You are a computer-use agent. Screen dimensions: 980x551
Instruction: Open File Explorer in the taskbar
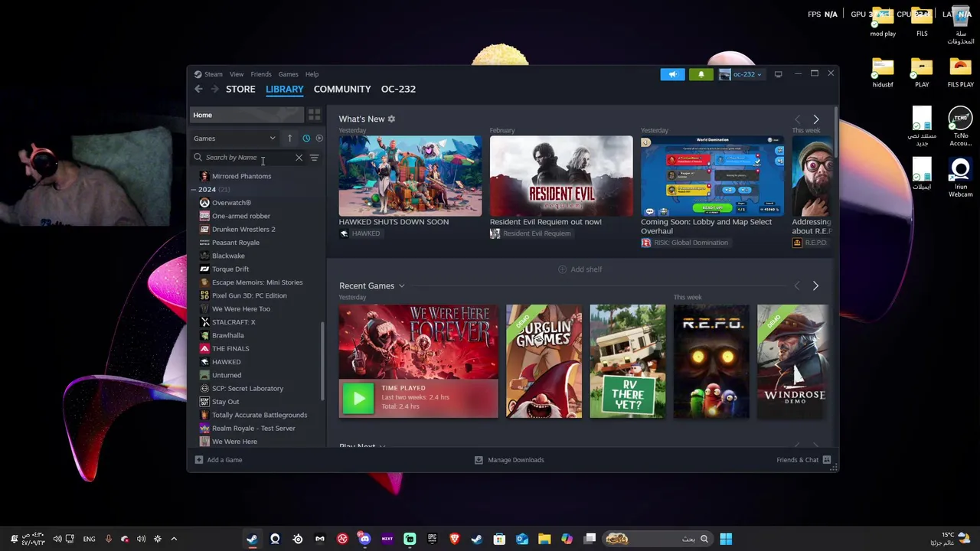544,539
